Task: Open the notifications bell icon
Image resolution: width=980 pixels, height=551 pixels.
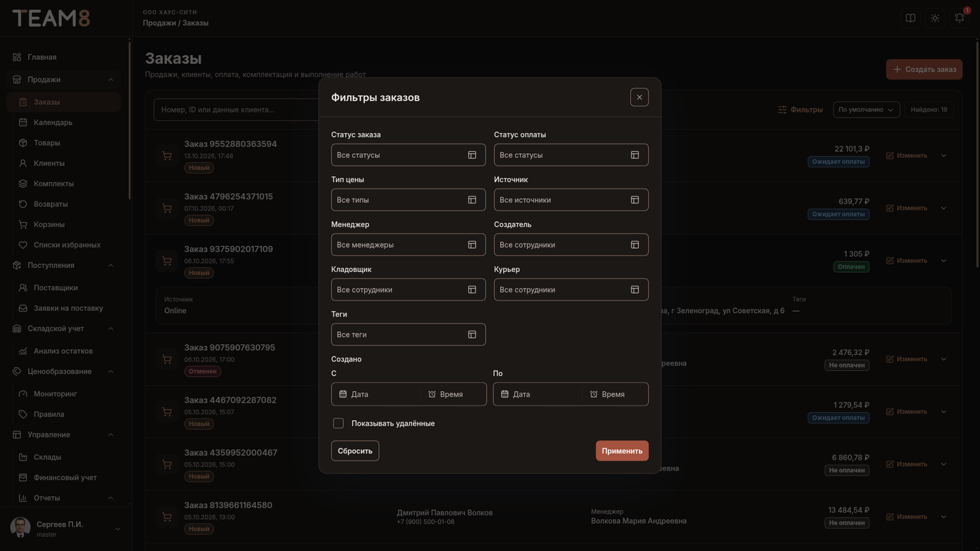Action: (960, 18)
